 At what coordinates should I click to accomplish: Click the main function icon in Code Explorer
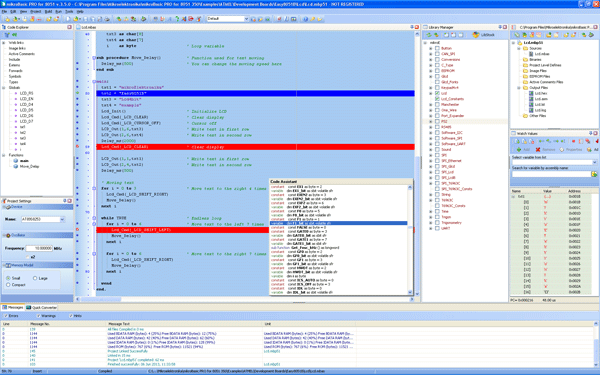(16, 161)
